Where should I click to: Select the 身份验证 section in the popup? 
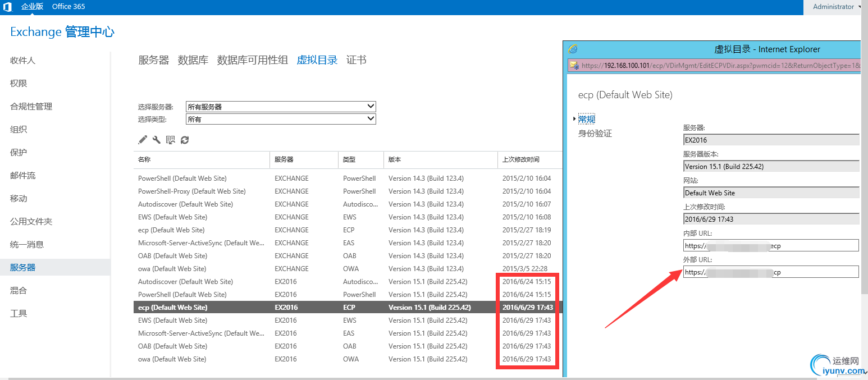[x=595, y=134]
